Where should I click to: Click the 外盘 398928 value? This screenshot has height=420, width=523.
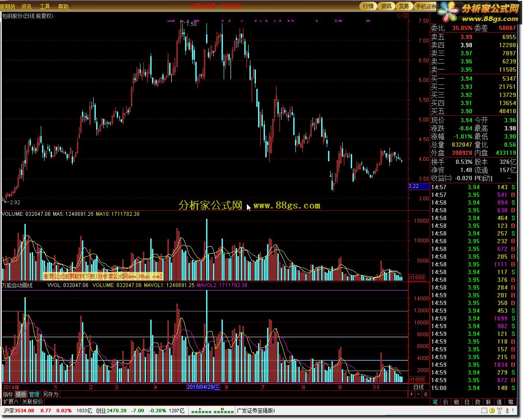[x=462, y=153]
